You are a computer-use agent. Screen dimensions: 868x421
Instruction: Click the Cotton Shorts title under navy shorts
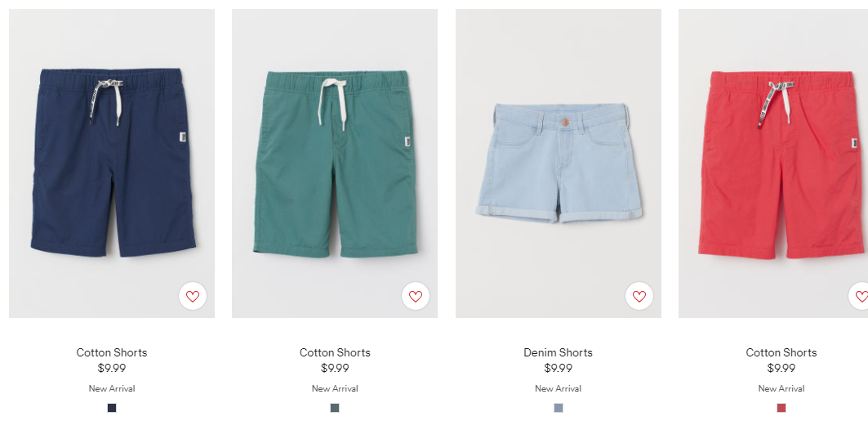pos(112,352)
